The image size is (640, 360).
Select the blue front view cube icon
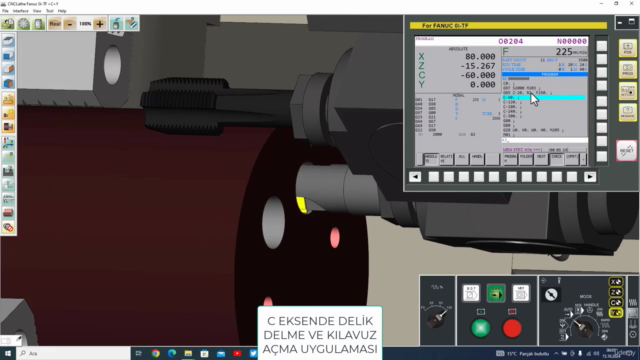[x=8, y=55]
